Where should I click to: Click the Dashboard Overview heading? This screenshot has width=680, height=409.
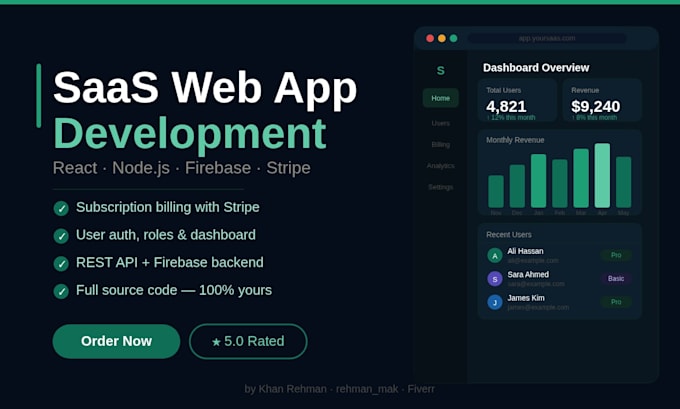(536, 68)
